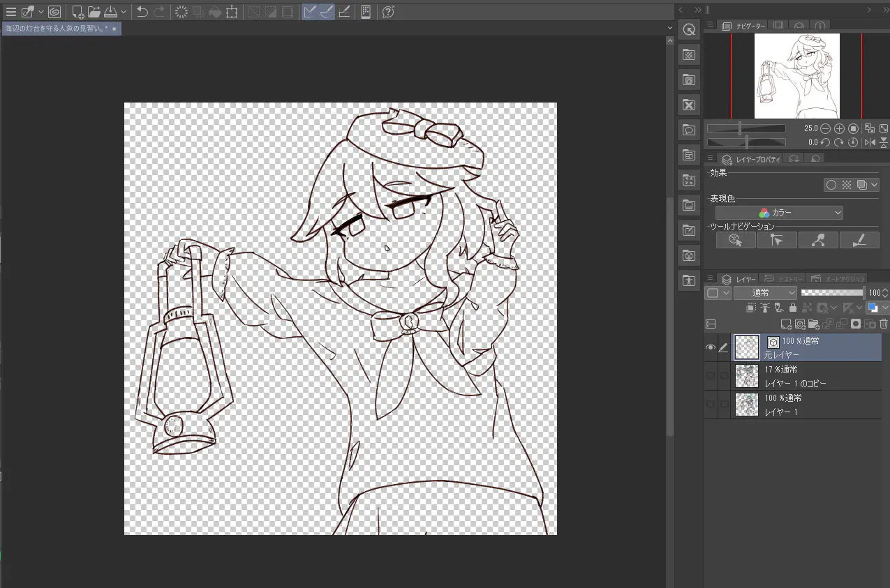Viewport: 890px width, 588px height.
Task: Hide the 元レイヤー layer via eye icon
Action: [x=711, y=347]
